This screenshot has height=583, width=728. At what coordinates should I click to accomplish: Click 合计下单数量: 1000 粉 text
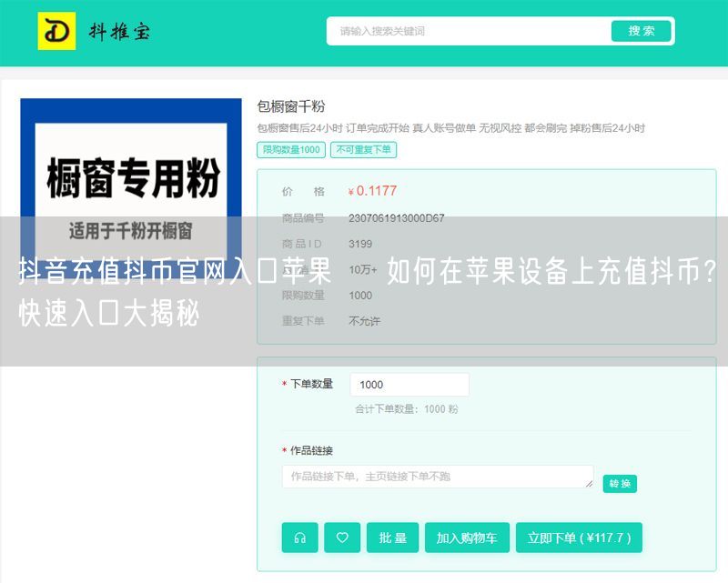[407, 409]
